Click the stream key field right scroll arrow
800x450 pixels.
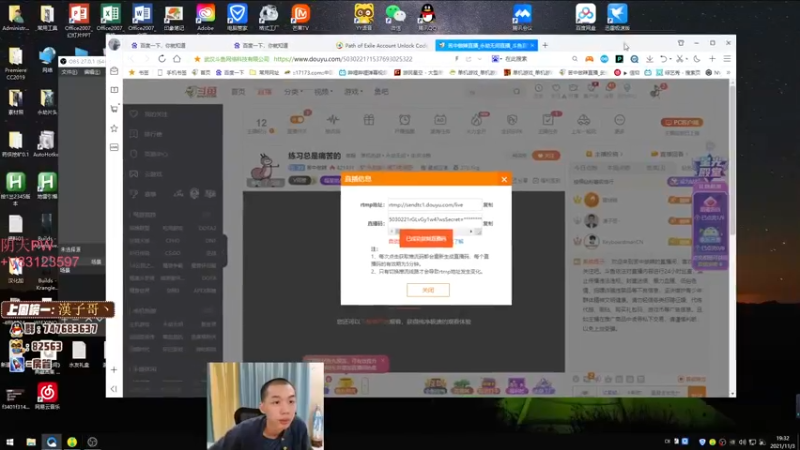click(x=471, y=232)
